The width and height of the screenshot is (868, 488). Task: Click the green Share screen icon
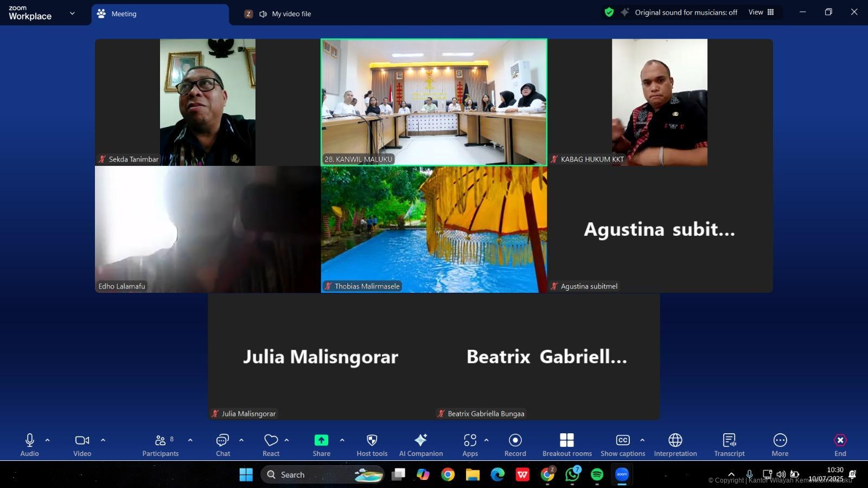click(x=321, y=440)
